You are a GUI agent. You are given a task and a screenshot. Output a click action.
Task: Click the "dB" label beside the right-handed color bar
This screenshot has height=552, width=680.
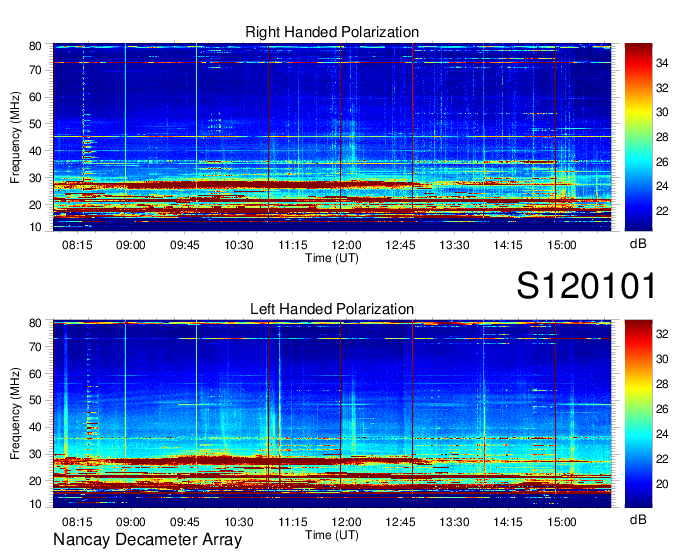coord(638,244)
